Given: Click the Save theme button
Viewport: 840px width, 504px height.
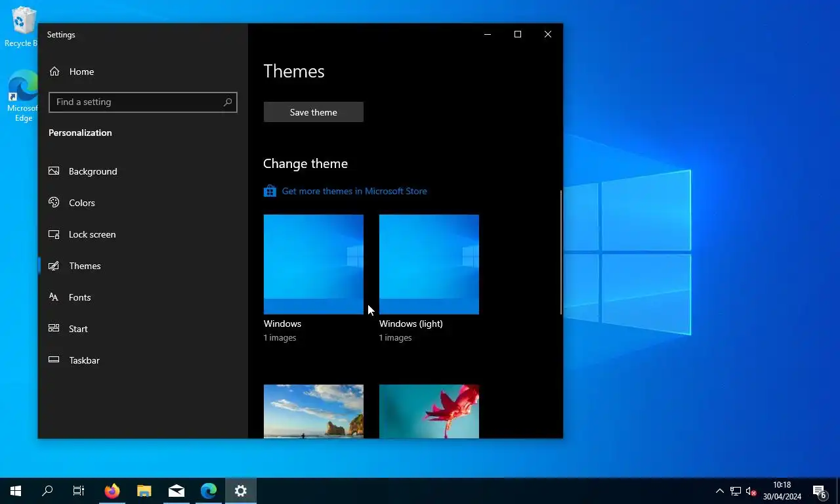Looking at the screenshot, I should [x=314, y=112].
